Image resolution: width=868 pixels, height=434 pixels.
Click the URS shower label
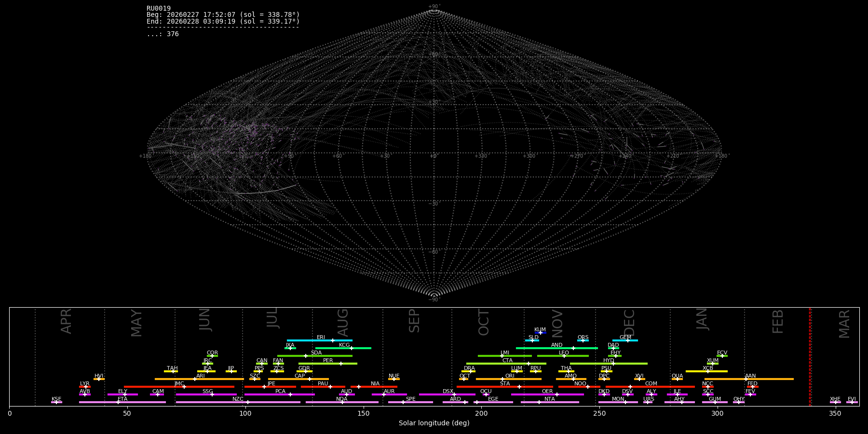(x=649, y=399)
